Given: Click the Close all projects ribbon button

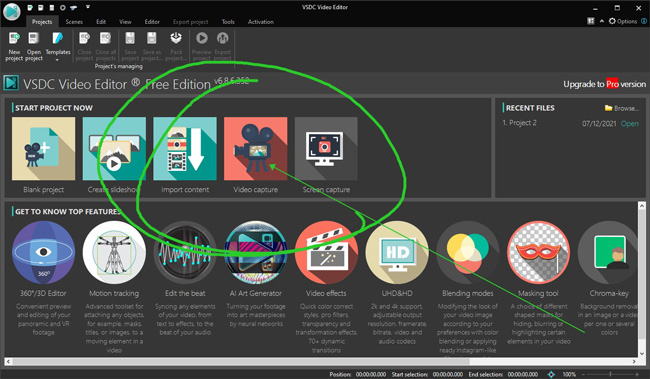Looking at the screenshot, I should point(106,46).
